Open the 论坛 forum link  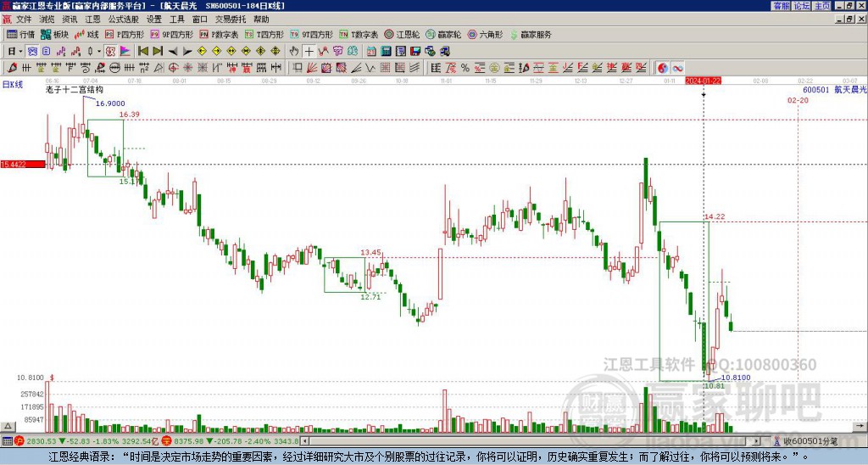point(802,6)
